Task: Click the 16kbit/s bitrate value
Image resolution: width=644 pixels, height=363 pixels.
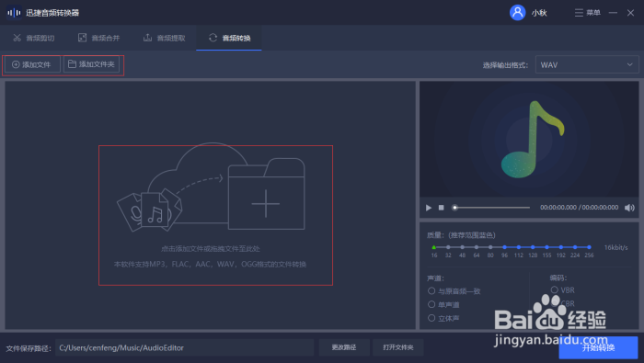Action: (615, 247)
